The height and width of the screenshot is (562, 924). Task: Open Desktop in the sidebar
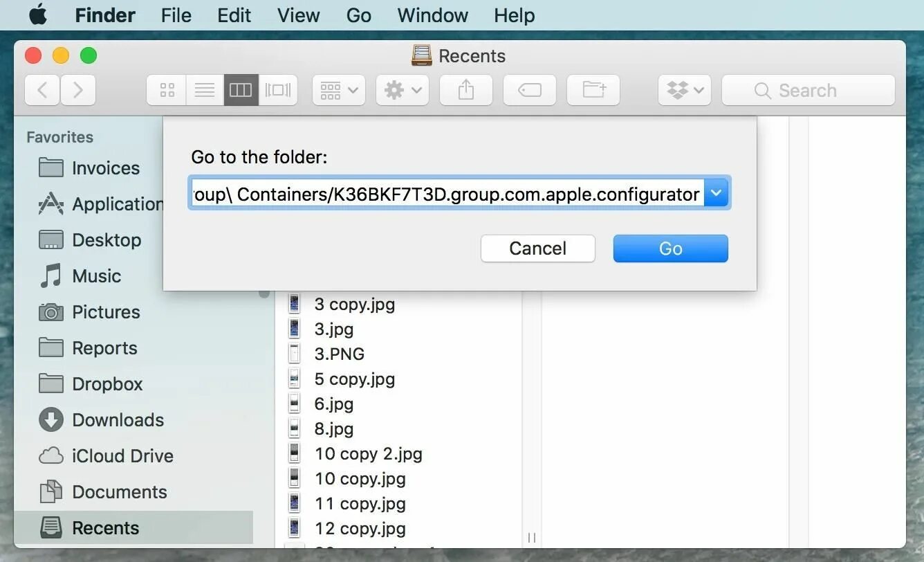tap(90, 239)
